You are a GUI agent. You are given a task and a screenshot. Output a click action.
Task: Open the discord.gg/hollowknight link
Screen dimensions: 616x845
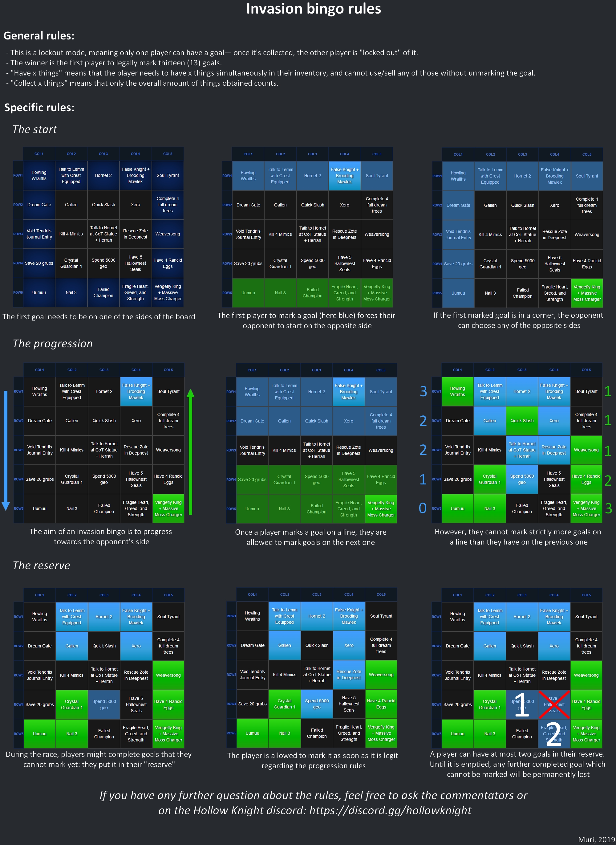tap(391, 810)
